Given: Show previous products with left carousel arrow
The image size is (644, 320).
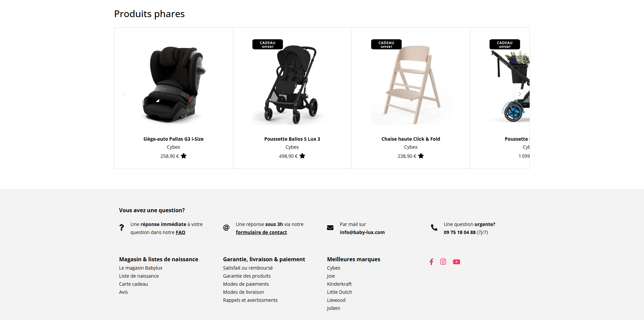Looking at the screenshot, I should click(x=124, y=94).
